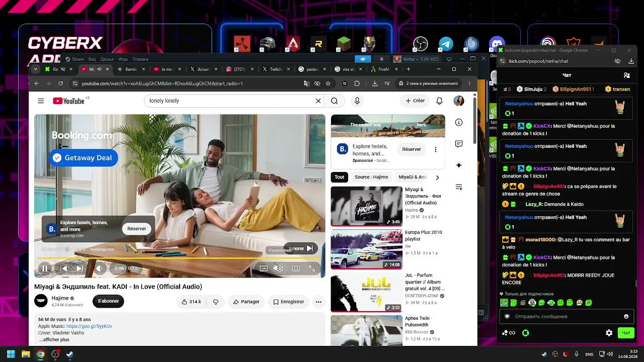Click the YouTube address bar URL

tap(163, 83)
